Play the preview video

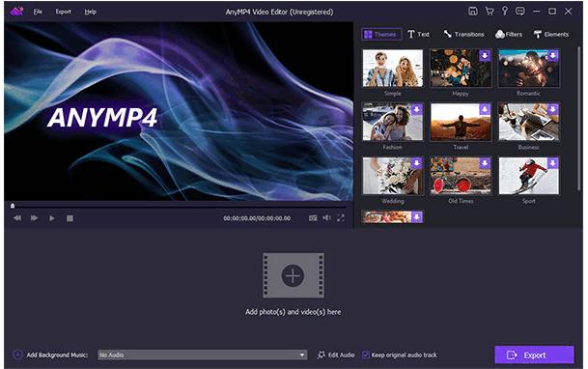[52, 218]
